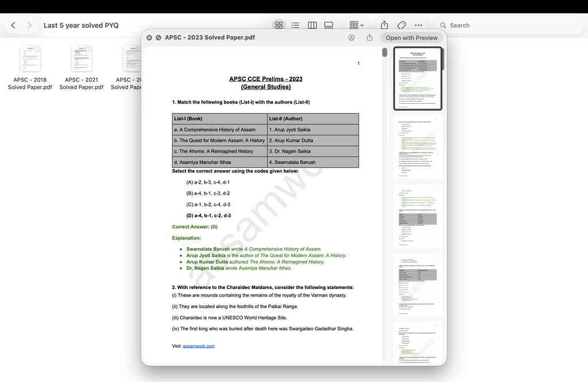Go back in Finder navigation
The height and width of the screenshot is (382, 588).
(14, 25)
